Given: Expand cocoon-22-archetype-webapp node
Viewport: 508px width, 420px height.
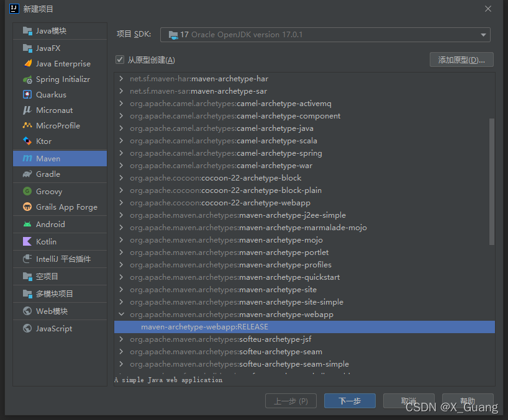Looking at the screenshot, I should pyautogui.click(x=121, y=203).
